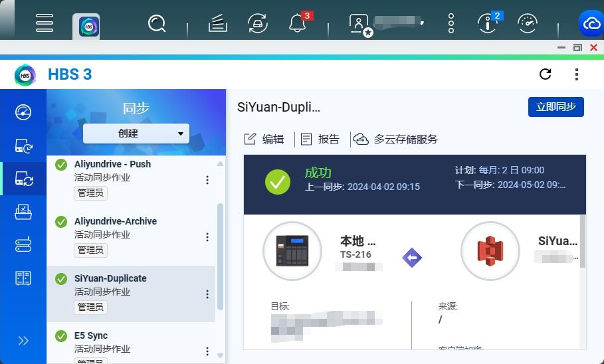Click the 来源: label
The image size is (604, 364).
click(x=448, y=306)
